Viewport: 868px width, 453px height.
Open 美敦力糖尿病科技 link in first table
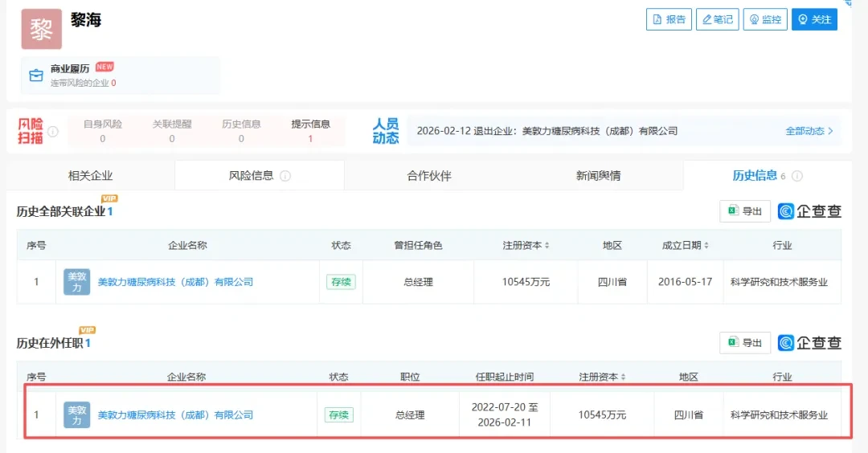pos(175,282)
